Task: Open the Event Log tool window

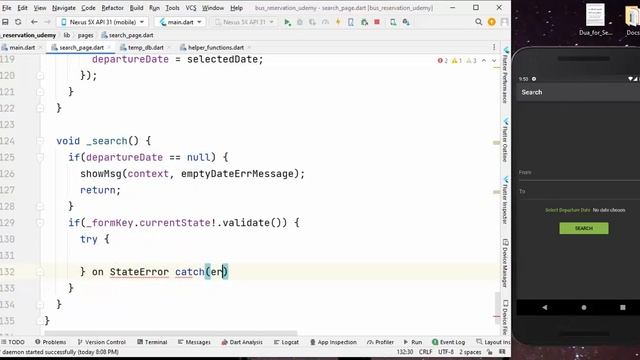Action: click(449, 342)
